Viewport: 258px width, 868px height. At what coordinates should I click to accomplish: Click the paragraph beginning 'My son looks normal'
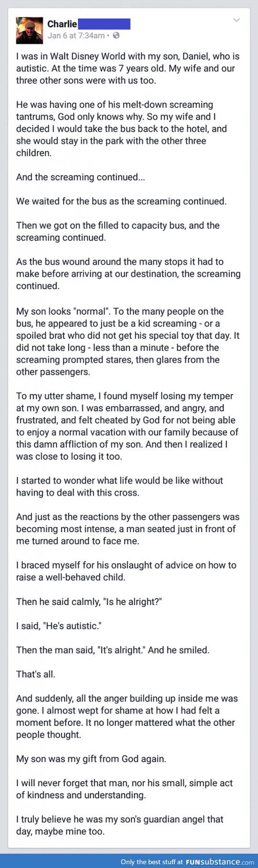[x=128, y=342]
